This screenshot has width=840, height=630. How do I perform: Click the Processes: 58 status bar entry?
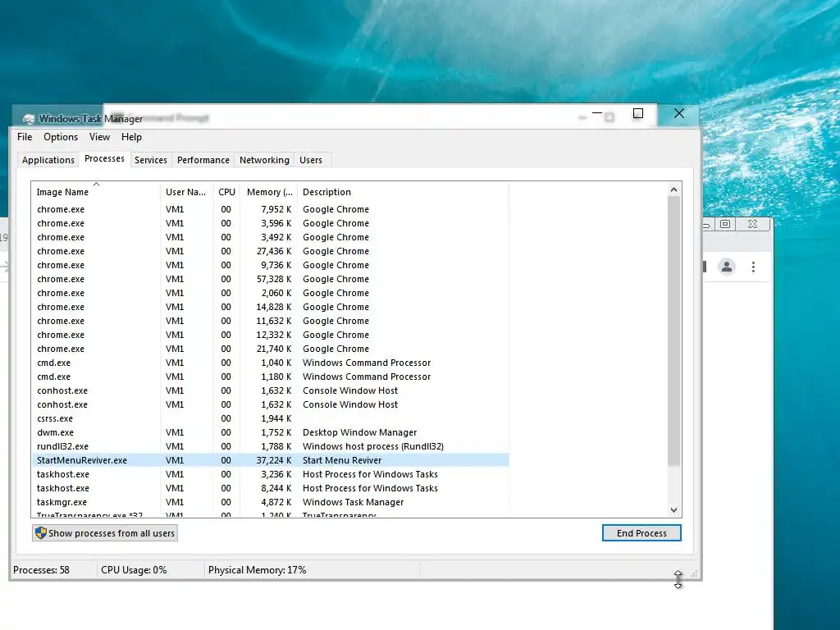tap(41, 570)
